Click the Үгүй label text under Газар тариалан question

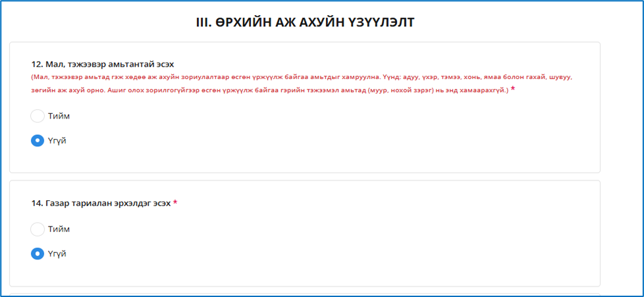[x=57, y=254]
